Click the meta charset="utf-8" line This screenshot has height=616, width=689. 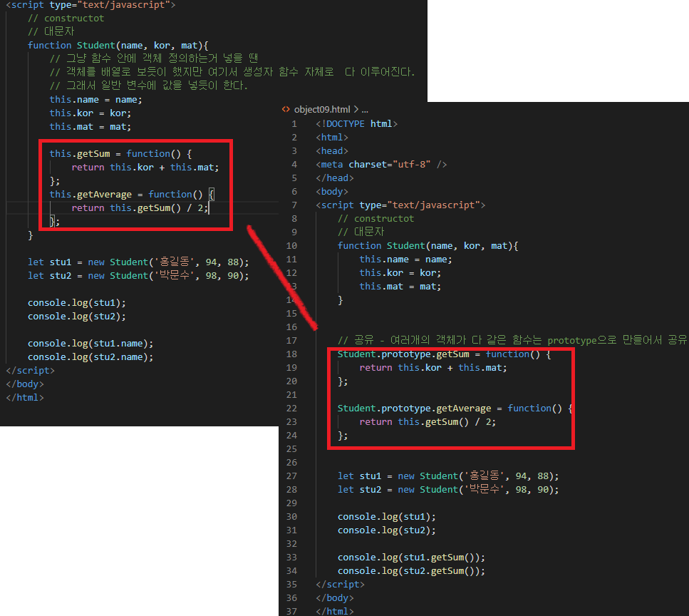pyautogui.click(x=381, y=165)
